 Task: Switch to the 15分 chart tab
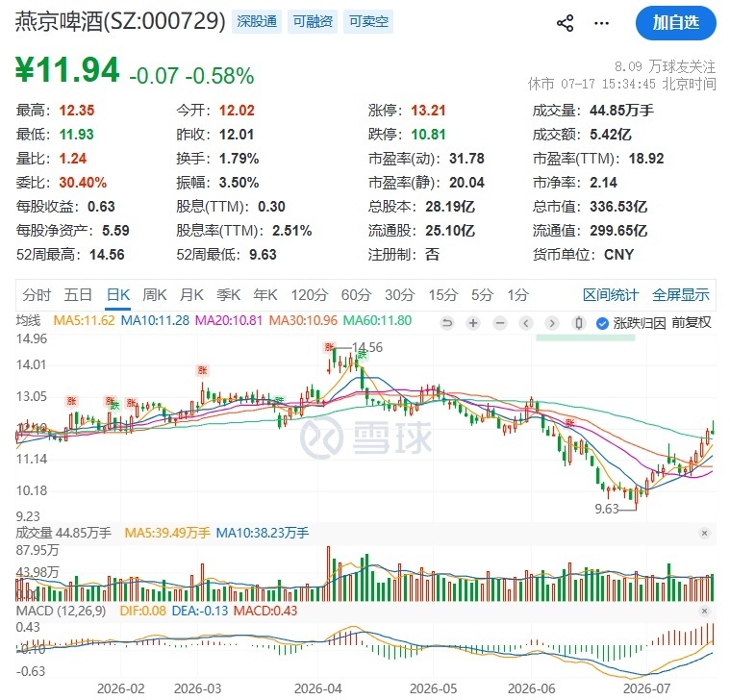[442, 294]
